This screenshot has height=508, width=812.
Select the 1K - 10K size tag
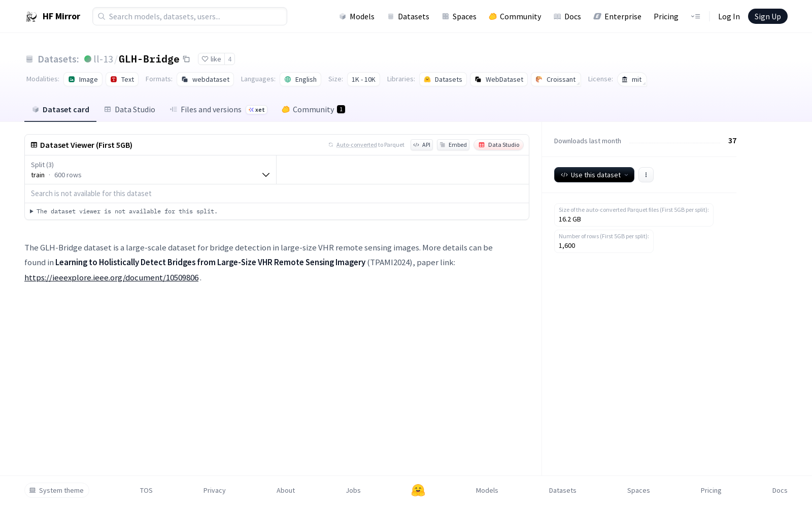[363, 79]
